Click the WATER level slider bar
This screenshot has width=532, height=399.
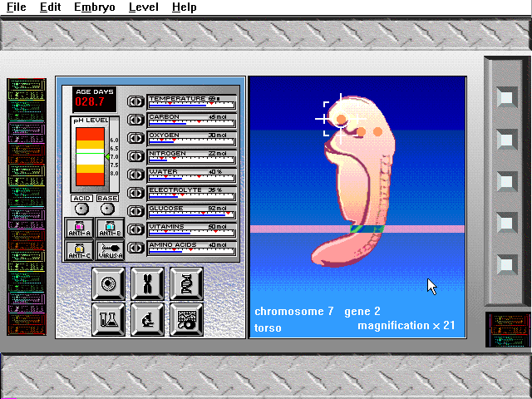pos(191,176)
